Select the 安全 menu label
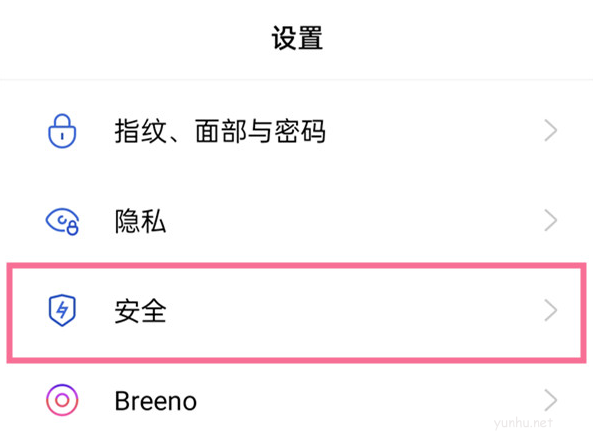The width and height of the screenshot is (593, 445). (x=140, y=311)
